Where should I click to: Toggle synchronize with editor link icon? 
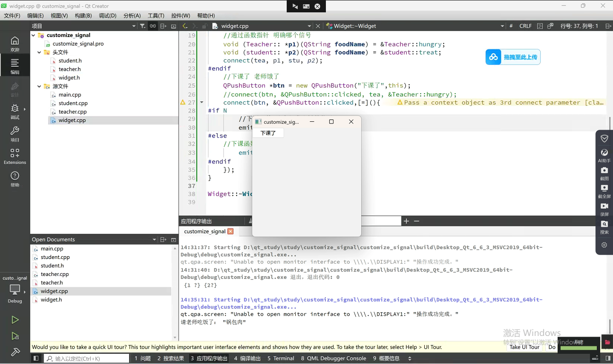click(x=153, y=26)
